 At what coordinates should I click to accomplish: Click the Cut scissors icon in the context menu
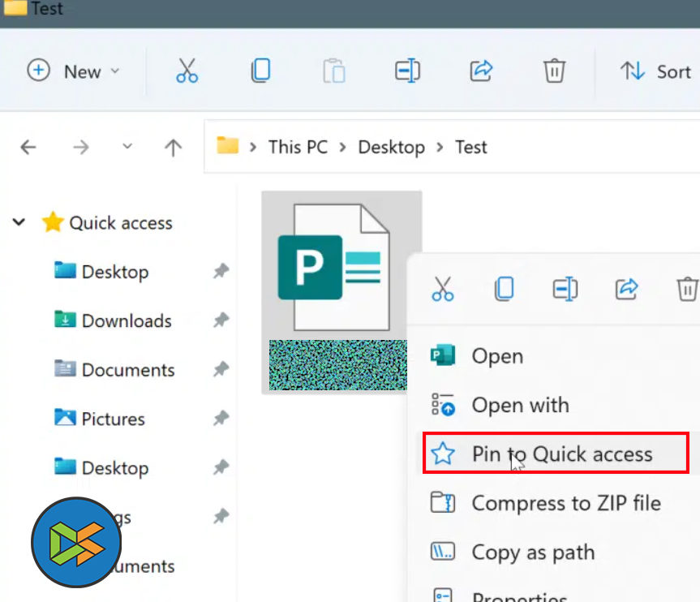click(443, 289)
